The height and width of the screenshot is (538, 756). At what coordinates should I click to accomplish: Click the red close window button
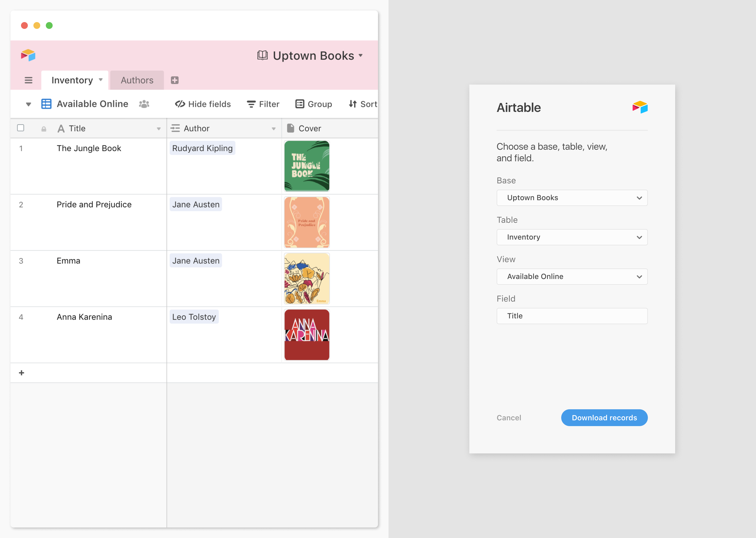(x=24, y=25)
